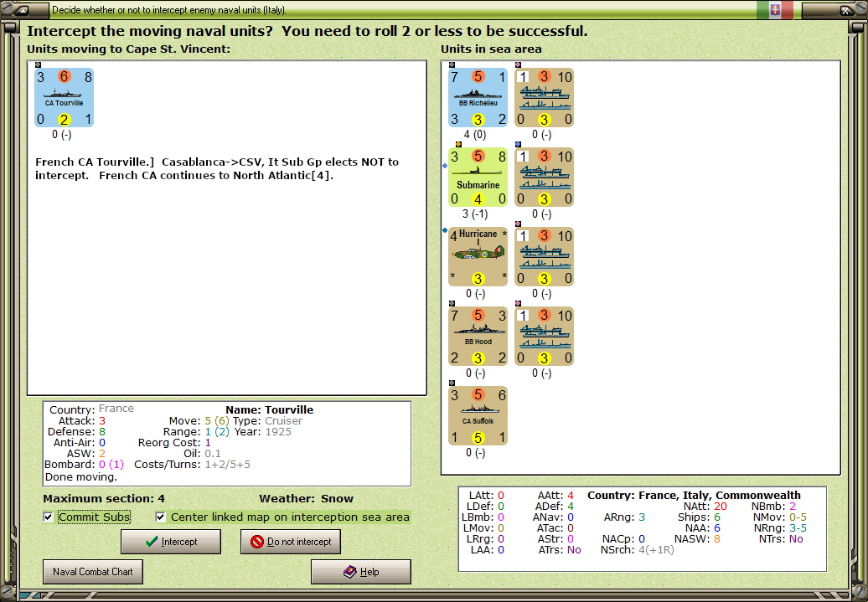Viewport: 868px width, 602px height.
Task: Toggle the Commit Subs checkbox
Action: pos(47,517)
